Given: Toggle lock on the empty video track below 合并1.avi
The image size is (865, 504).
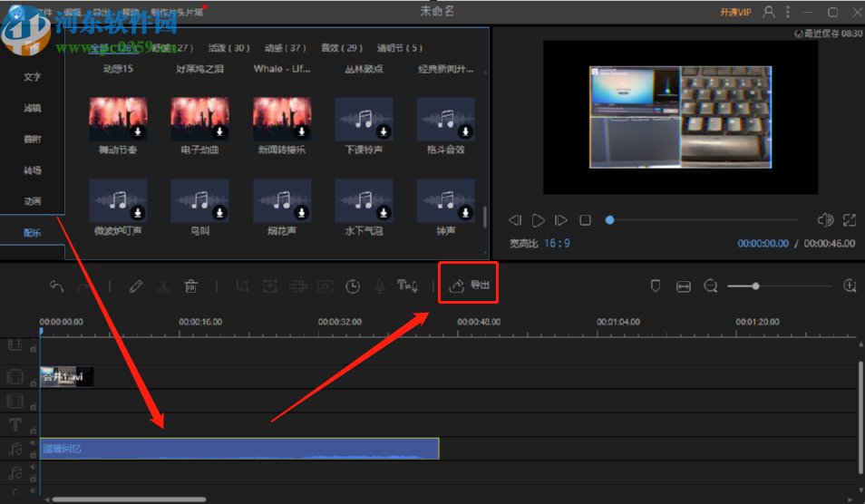Looking at the screenshot, I should coord(34,406).
